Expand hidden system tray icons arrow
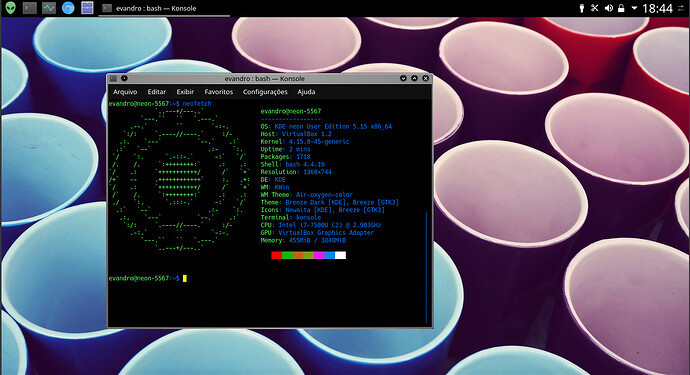The height and width of the screenshot is (375, 690). (x=634, y=8)
